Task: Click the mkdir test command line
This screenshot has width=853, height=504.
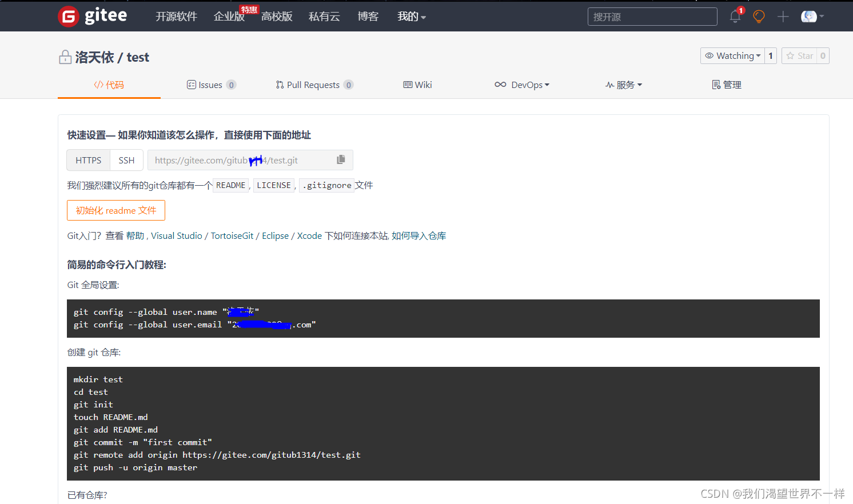Action: point(98,379)
